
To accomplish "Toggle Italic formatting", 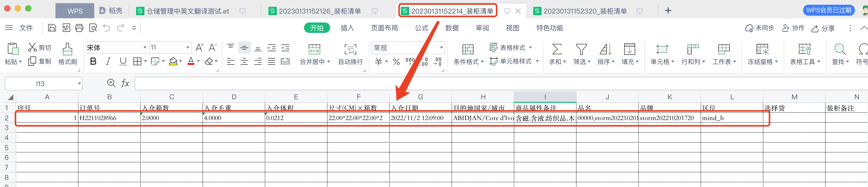I will 108,61.
